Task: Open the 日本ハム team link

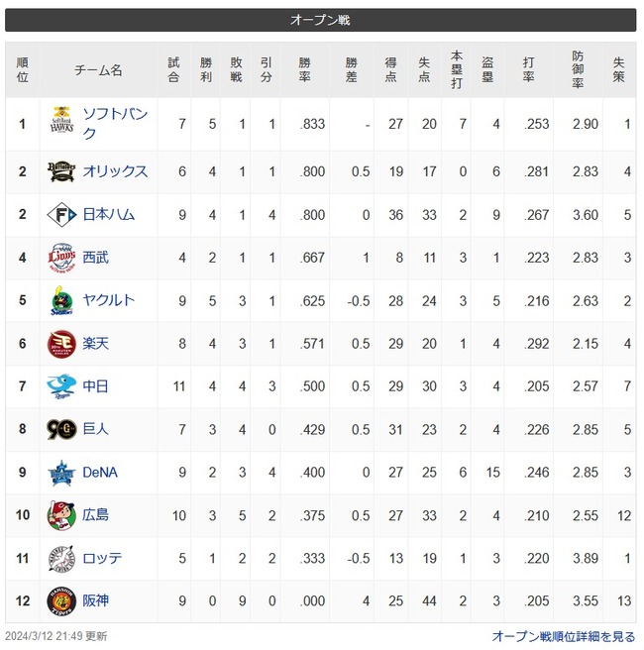Action: [x=109, y=215]
